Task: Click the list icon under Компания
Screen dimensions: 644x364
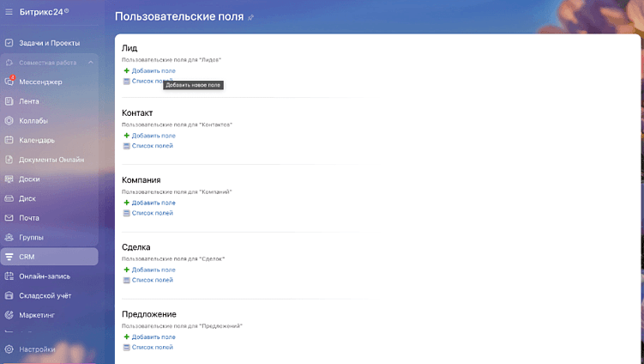Action: pyautogui.click(x=127, y=213)
